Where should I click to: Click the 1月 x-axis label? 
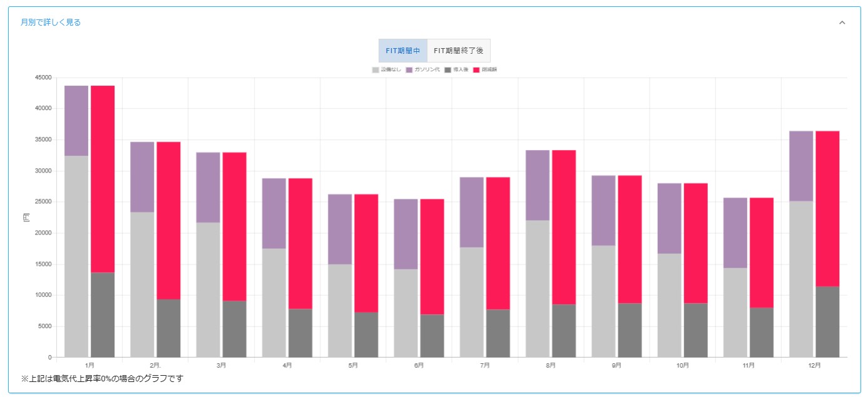(x=89, y=365)
